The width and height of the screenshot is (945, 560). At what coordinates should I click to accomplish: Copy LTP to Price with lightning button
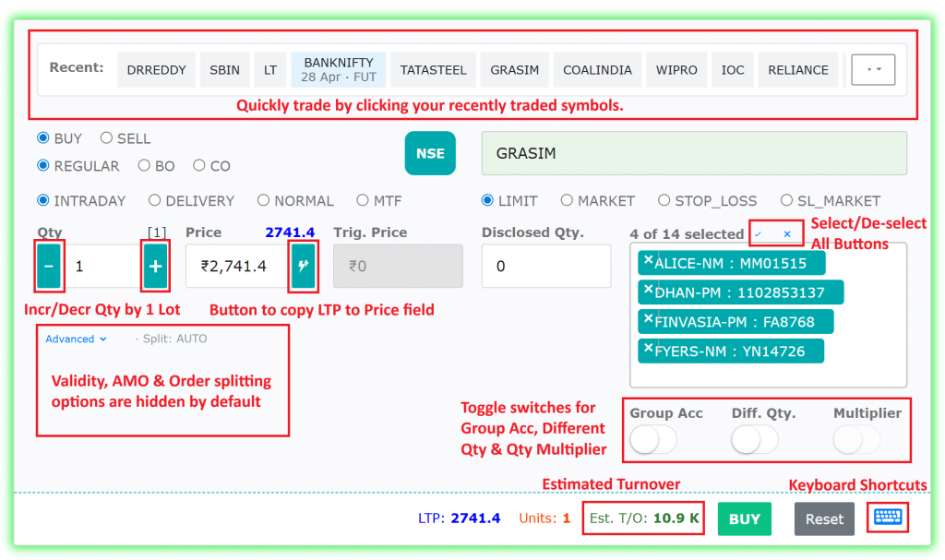pos(304,267)
